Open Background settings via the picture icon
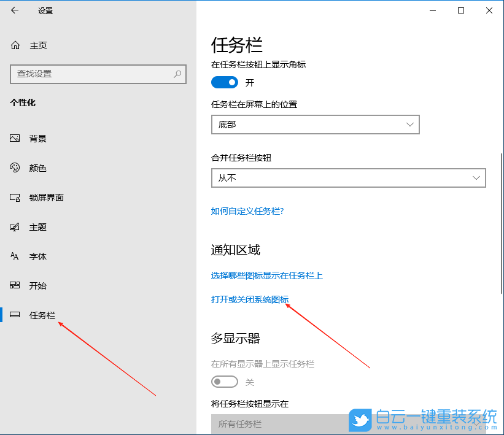Viewport: 504px width, 435px height. pyautogui.click(x=15, y=138)
